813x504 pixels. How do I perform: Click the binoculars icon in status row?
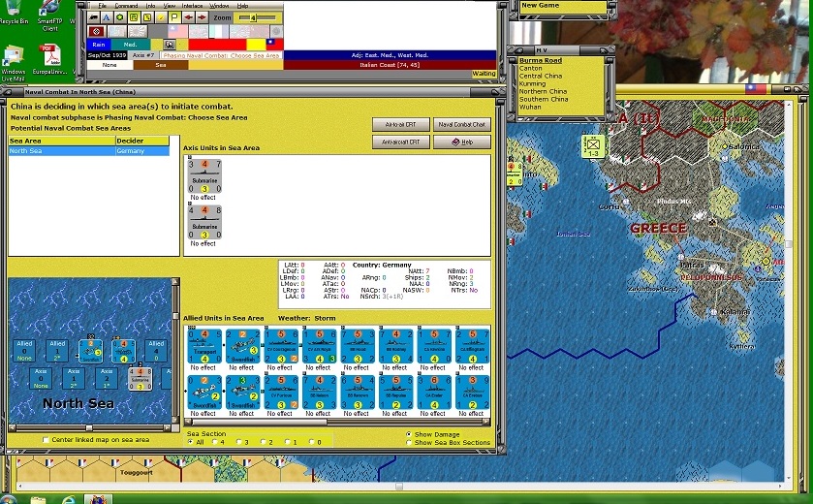[x=169, y=45]
